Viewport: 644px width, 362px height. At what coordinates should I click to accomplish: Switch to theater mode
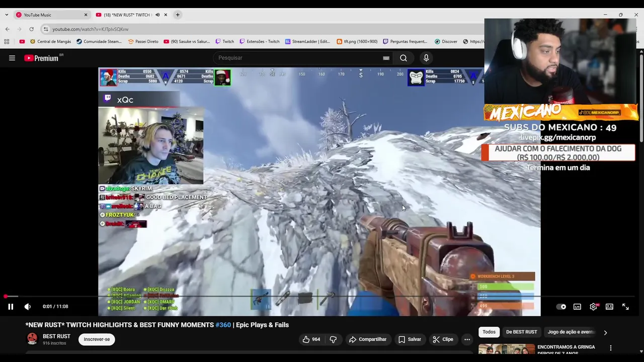click(609, 307)
